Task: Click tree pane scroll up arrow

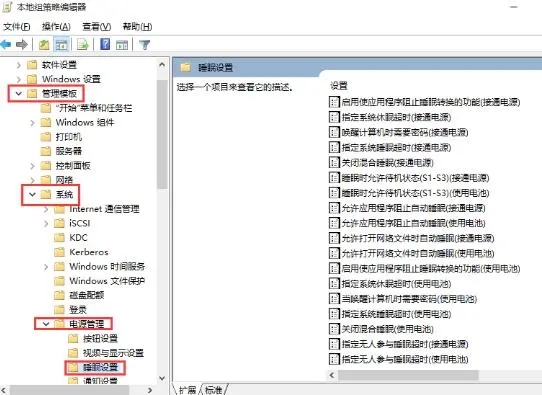Action: [162, 64]
